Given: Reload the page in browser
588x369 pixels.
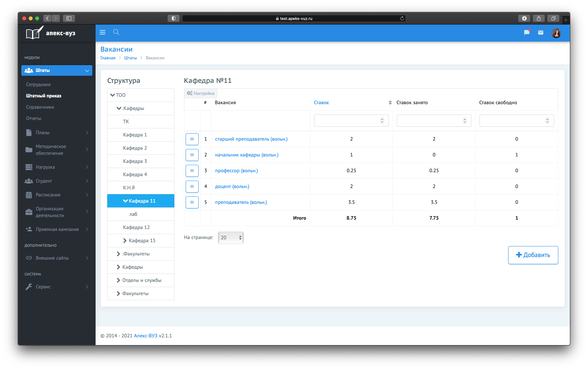Looking at the screenshot, I should coord(402,18).
